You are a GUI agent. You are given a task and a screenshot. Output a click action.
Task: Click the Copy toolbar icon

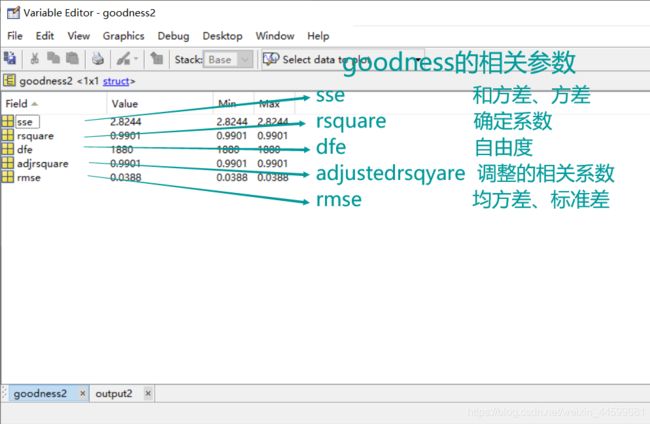(x=53, y=58)
